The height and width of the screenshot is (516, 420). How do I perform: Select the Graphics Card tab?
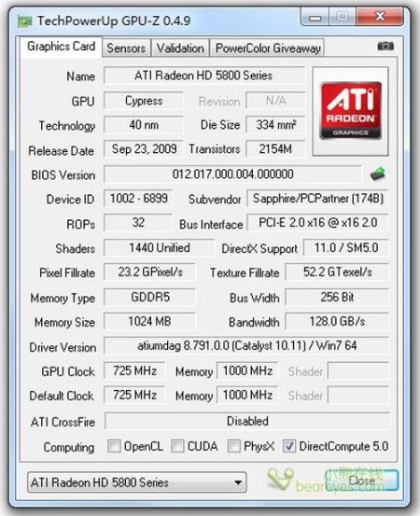pos(61,47)
